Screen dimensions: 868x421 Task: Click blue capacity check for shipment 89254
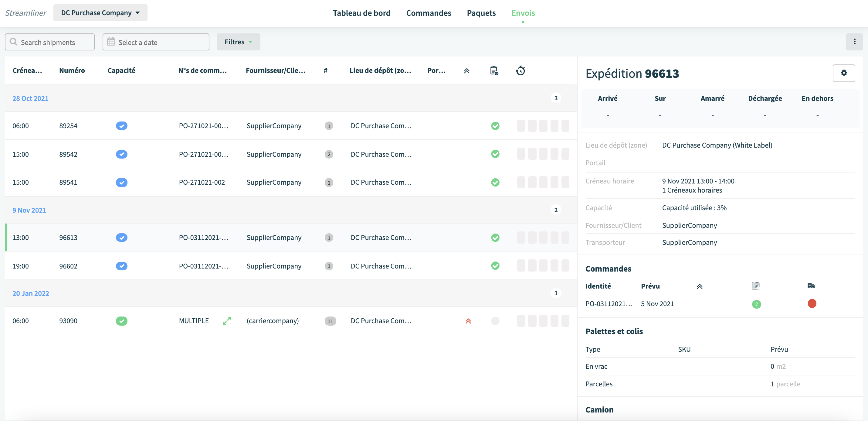click(121, 126)
